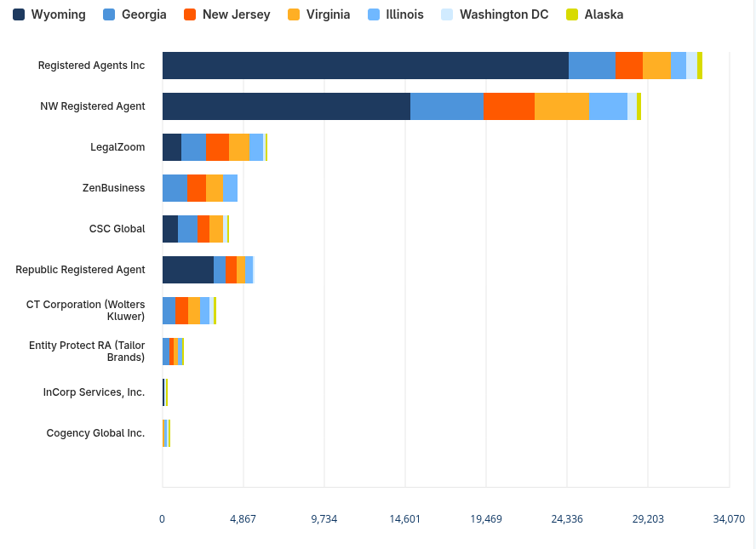
Task: Click the Illinois legend label
Action: pos(404,14)
